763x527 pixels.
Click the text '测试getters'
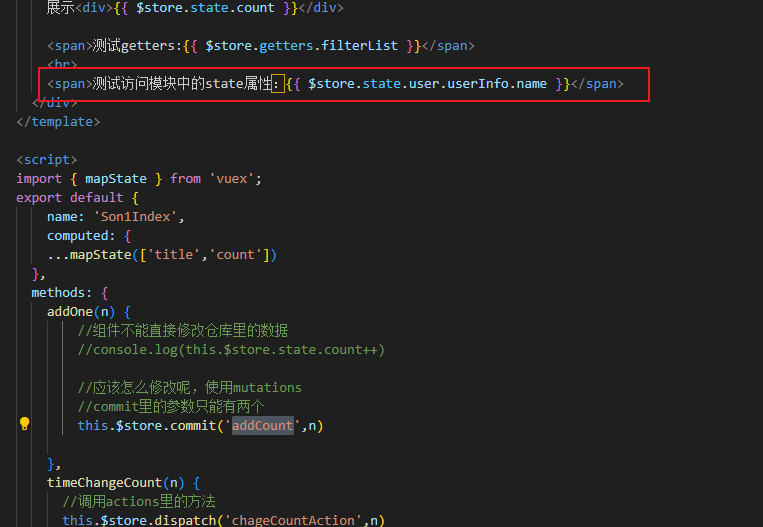(135, 46)
